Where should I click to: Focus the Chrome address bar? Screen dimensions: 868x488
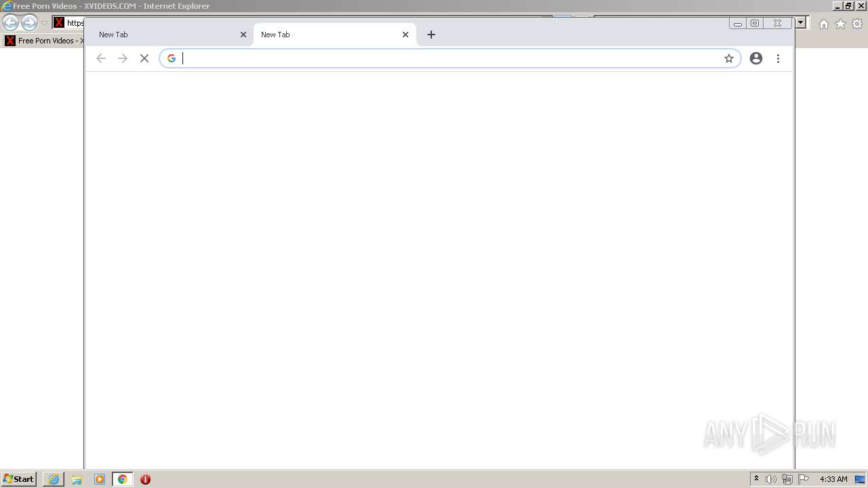(x=450, y=58)
